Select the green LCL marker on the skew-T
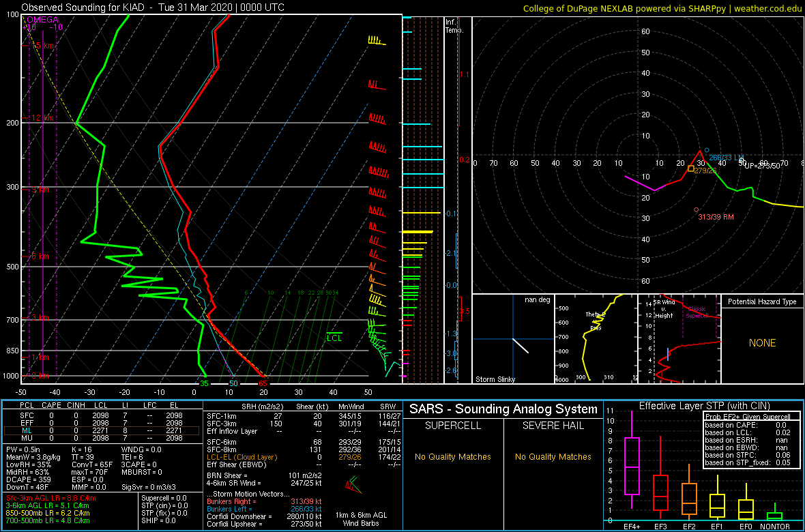The image size is (805, 532). pyautogui.click(x=334, y=338)
